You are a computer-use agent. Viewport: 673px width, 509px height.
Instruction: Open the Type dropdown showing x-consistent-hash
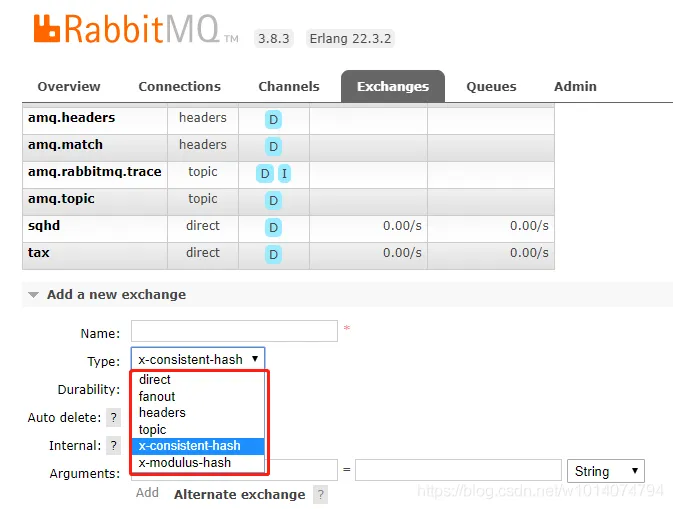pyautogui.click(x=198, y=359)
